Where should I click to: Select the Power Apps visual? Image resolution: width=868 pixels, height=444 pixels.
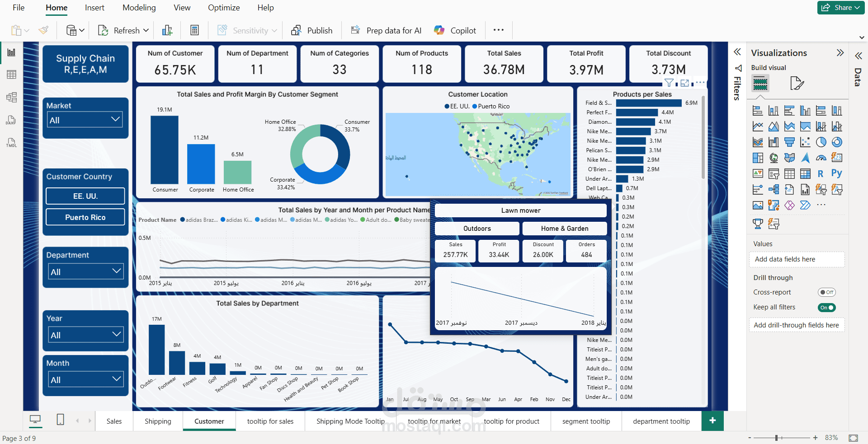coord(789,205)
